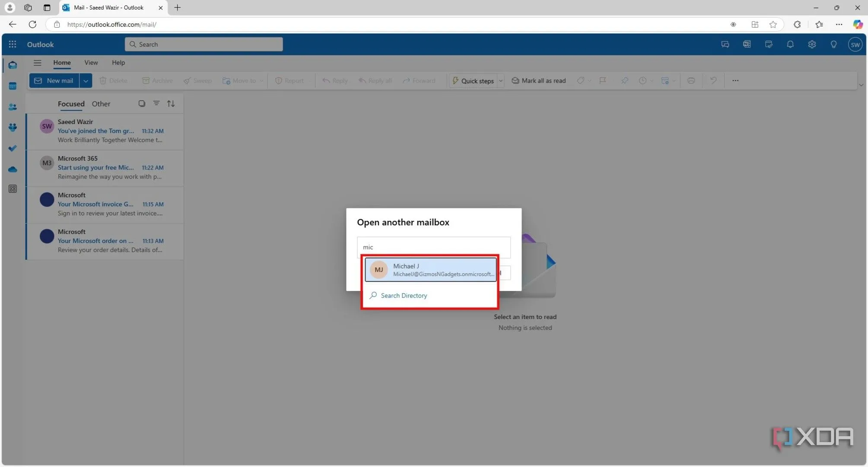Toggle the navigation pane hamburger icon
Image resolution: width=868 pixels, height=467 pixels.
pyautogui.click(x=38, y=63)
